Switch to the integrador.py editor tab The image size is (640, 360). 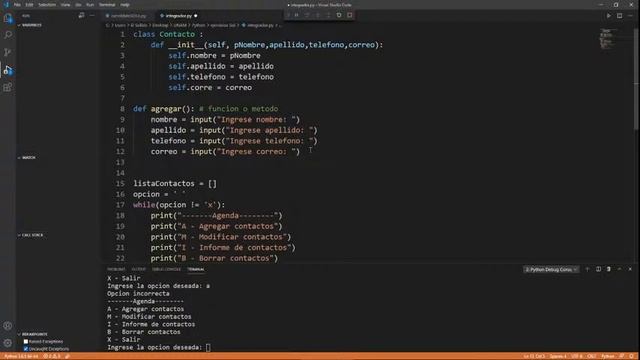[178, 16]
